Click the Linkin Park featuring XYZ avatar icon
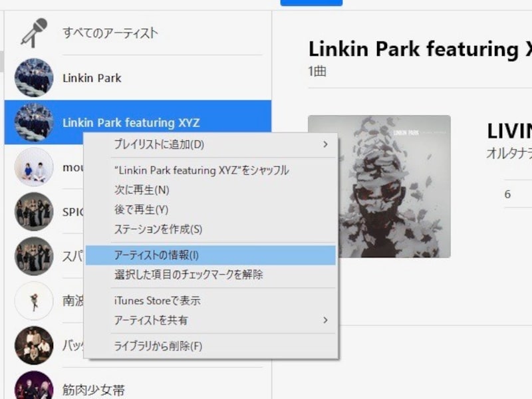The image size is (532, 399). point(34,122)
